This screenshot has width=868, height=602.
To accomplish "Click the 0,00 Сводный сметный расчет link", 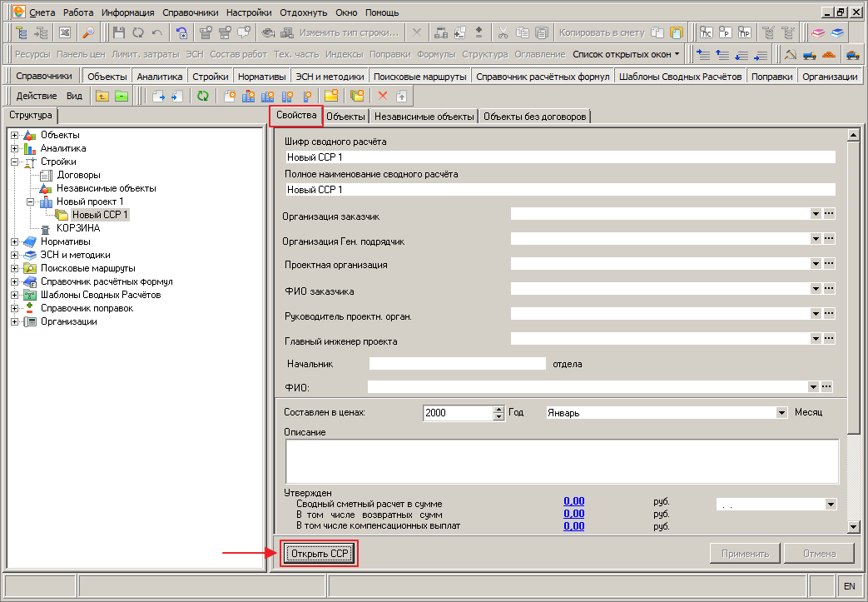I will coord(574,501).
